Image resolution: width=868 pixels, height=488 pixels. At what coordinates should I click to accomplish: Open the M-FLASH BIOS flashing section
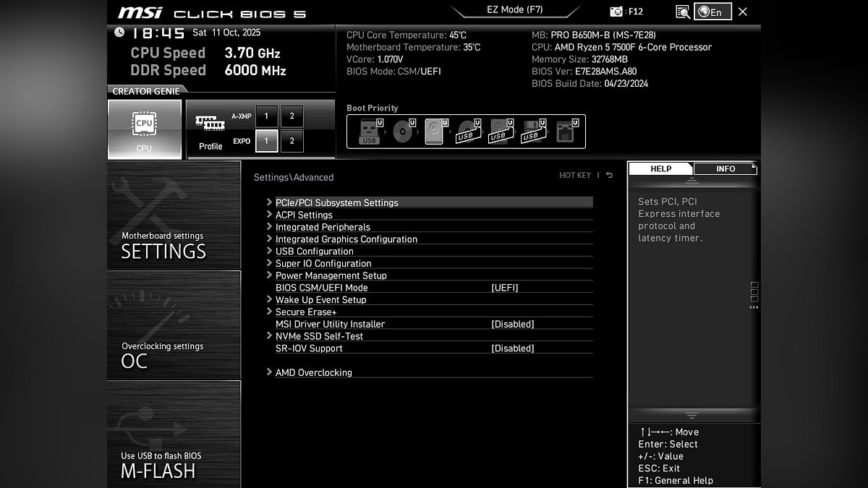(174, 435)
